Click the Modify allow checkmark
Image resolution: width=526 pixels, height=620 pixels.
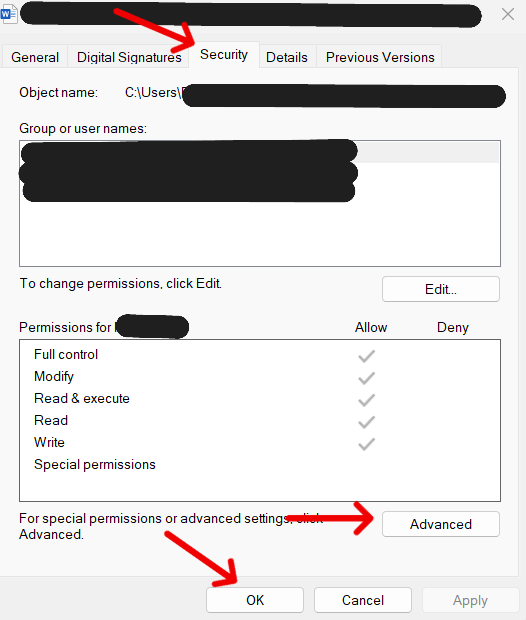click(x=366, y=378)
